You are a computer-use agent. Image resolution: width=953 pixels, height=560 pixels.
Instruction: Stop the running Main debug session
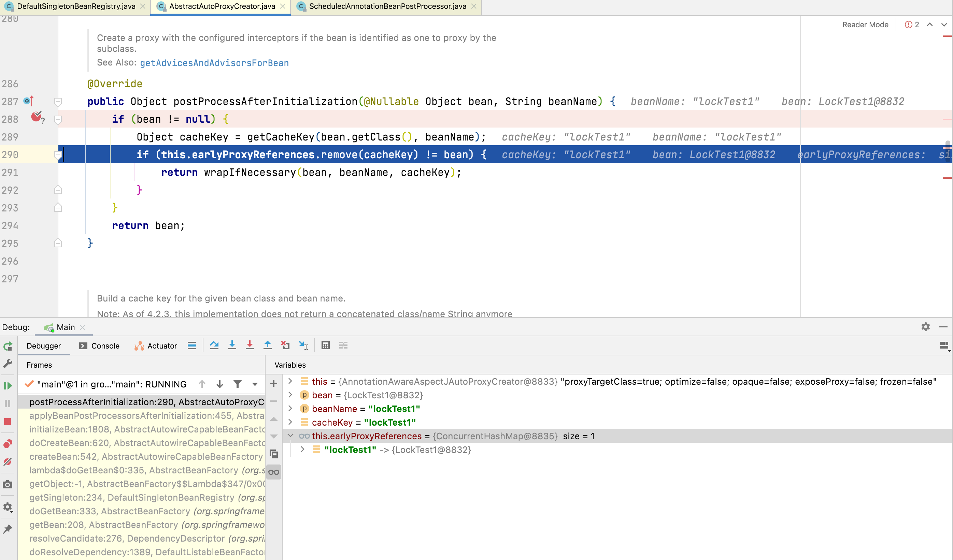tap(7, 421)
